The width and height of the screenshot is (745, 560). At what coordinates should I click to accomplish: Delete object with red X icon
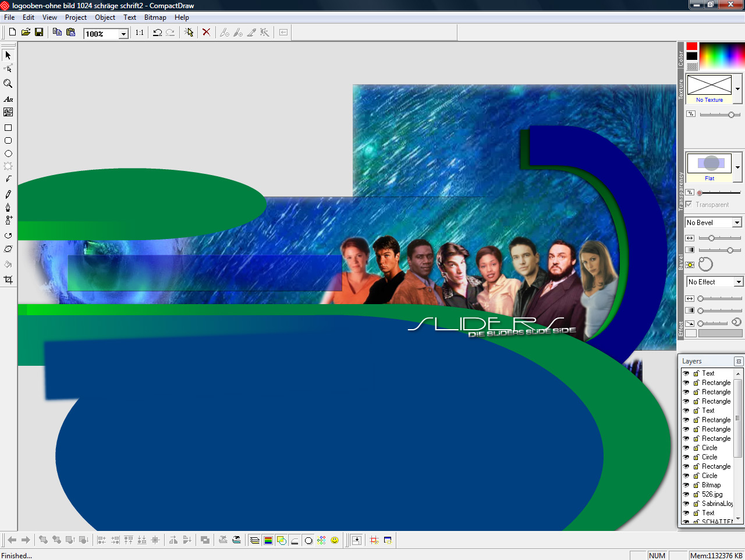click(206, 33)
